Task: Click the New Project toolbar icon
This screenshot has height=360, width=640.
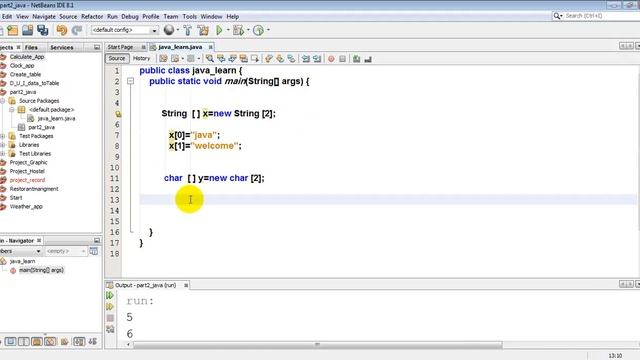Action: pyautogui.click(x=13, y=30)
